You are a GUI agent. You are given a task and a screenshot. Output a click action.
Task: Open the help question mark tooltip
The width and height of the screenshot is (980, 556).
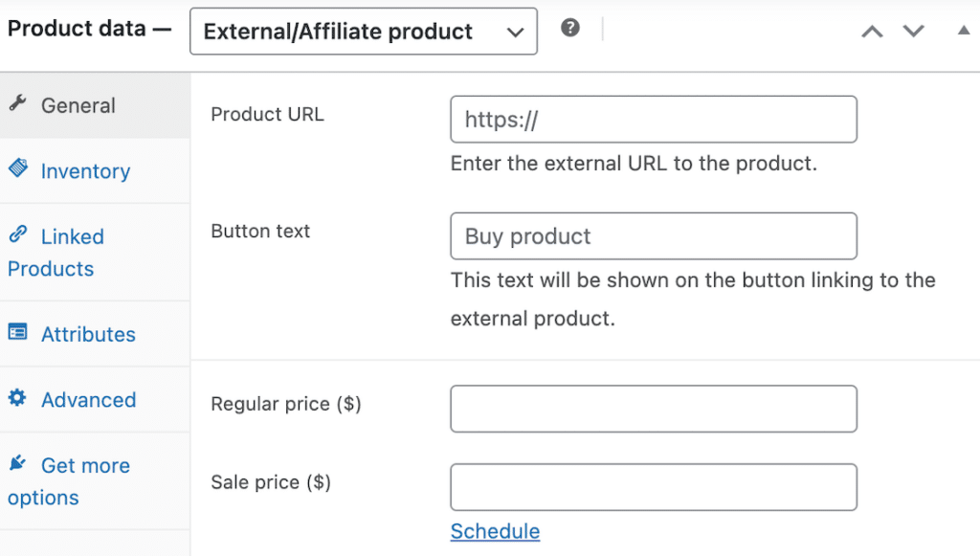pos(570,28)
